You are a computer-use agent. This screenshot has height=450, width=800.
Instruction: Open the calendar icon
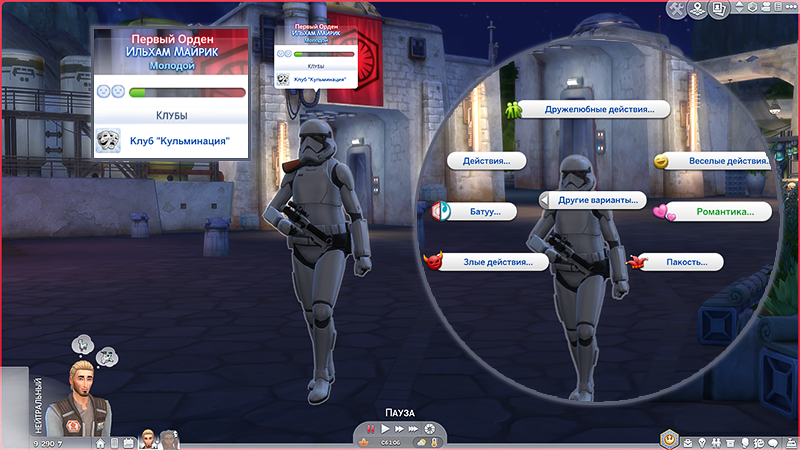tap(129, 443)
